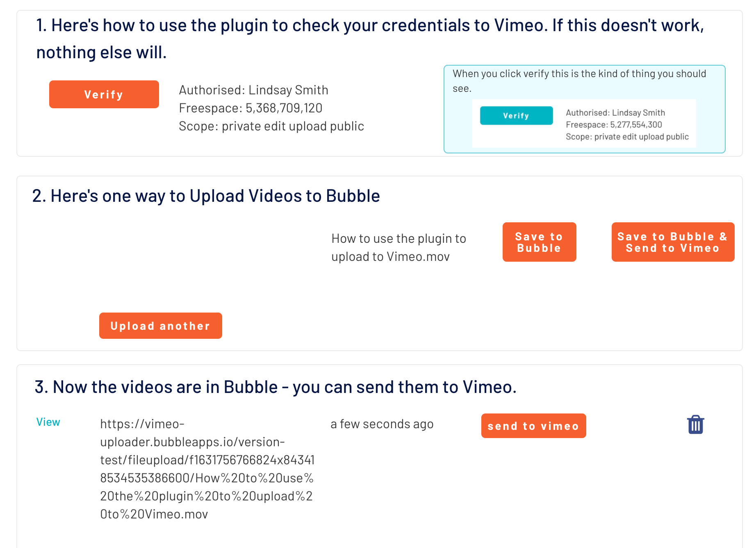Click the orange Verify button
The height and width of the screenshot is (548, 756).
pyautogui.click(x=104, y=94)
